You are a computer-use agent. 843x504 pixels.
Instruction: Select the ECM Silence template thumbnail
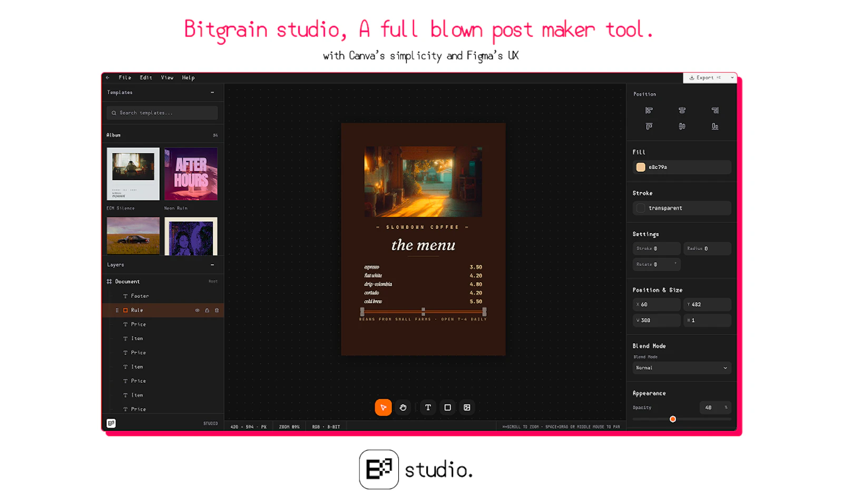click(133, 174)
